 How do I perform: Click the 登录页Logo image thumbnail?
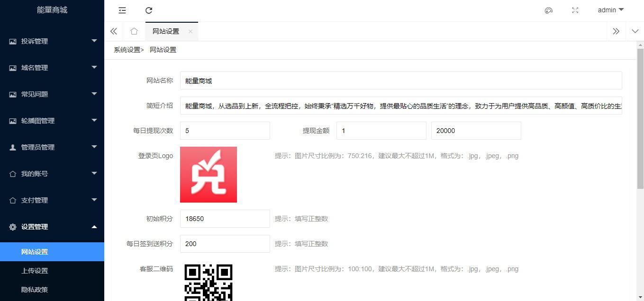209,175
